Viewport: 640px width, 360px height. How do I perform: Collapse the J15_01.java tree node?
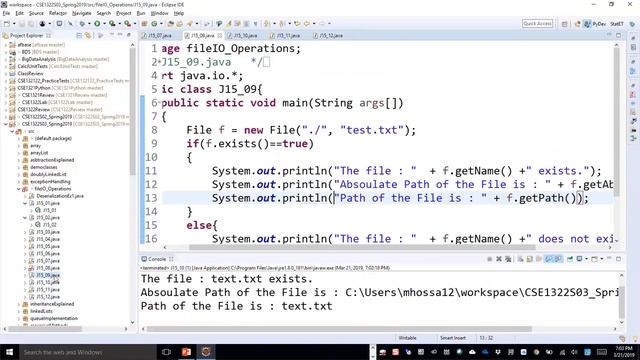[25, 203]
